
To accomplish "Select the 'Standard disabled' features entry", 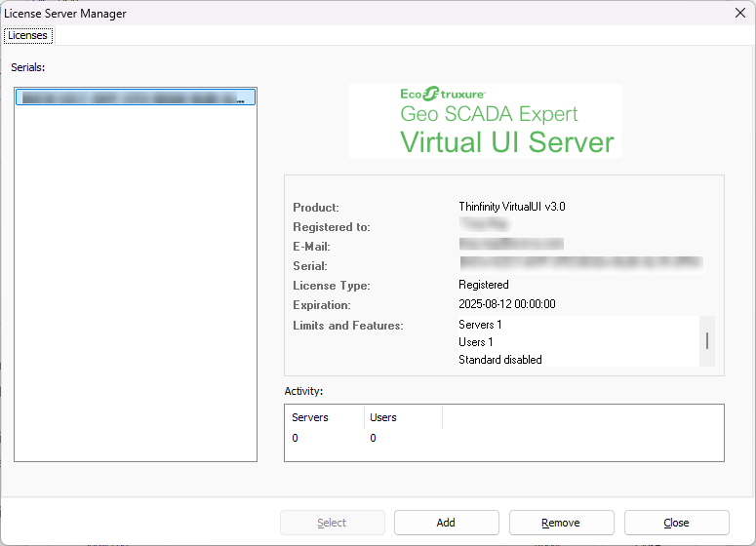I will pyautogui.click(x=499, y=360).
